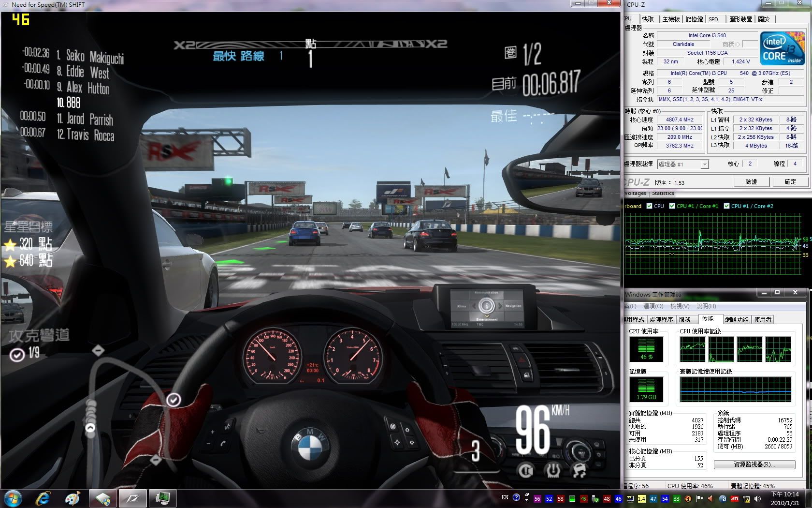Click the EN language indicator
Screen dimensions: 812x508
tap(505, 497)
